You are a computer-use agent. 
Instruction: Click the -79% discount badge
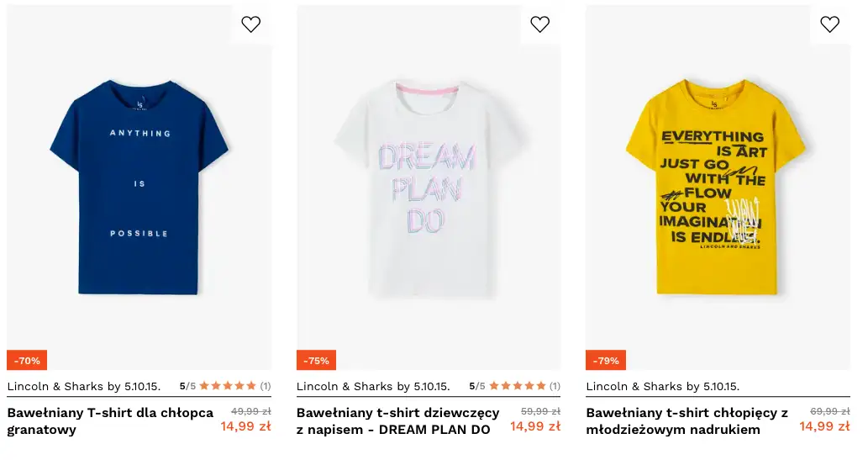click(606, 361)
